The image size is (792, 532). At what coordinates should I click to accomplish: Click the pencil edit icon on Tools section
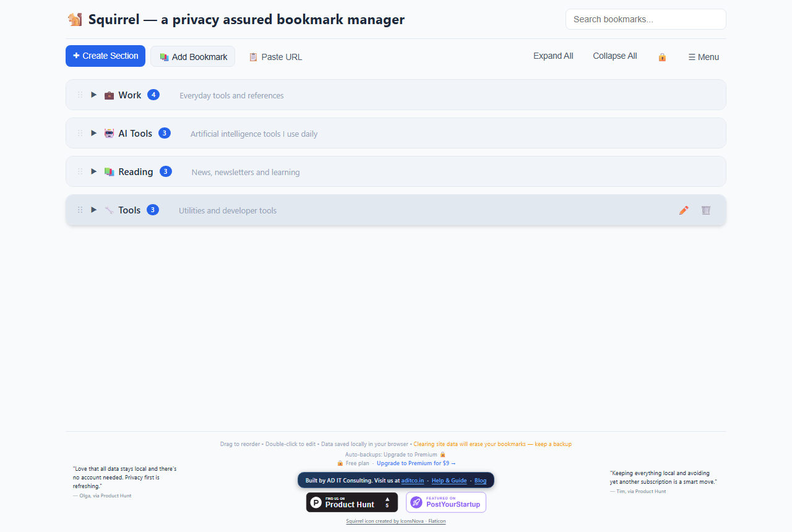pos(684,210)
